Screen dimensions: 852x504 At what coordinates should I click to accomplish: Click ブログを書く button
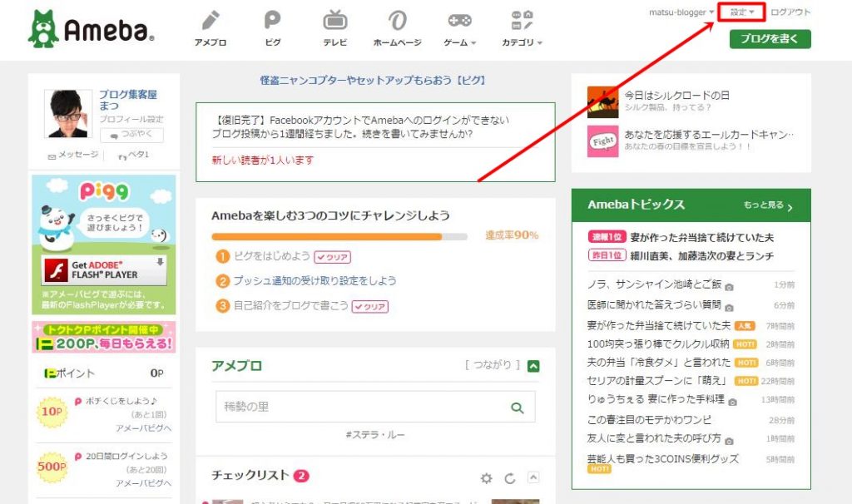(x=770, y=38)
